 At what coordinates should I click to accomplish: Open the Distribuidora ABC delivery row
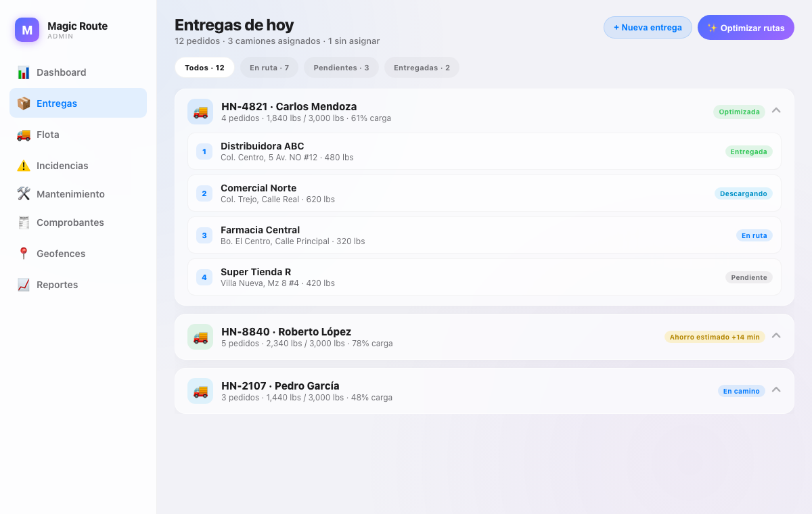484,151
